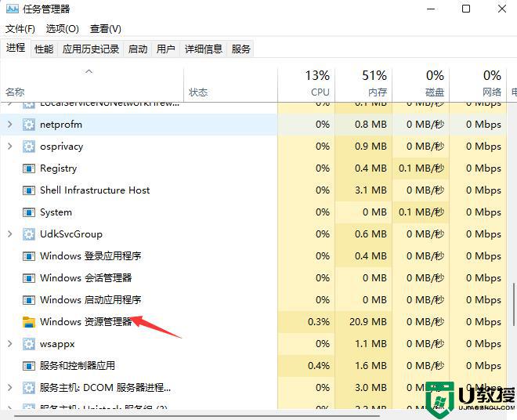Click the Task Manager title bar icon

coord(13,9)
